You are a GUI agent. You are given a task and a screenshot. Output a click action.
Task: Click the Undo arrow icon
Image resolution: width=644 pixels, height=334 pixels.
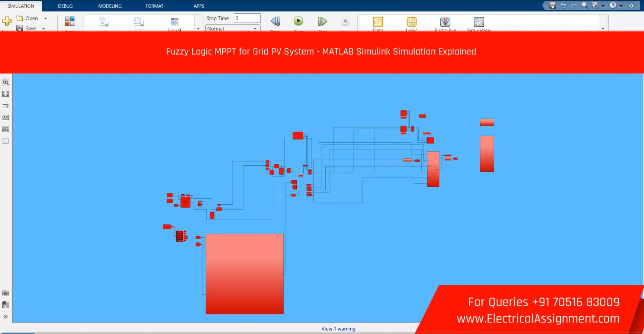click(x=564, y=6)
